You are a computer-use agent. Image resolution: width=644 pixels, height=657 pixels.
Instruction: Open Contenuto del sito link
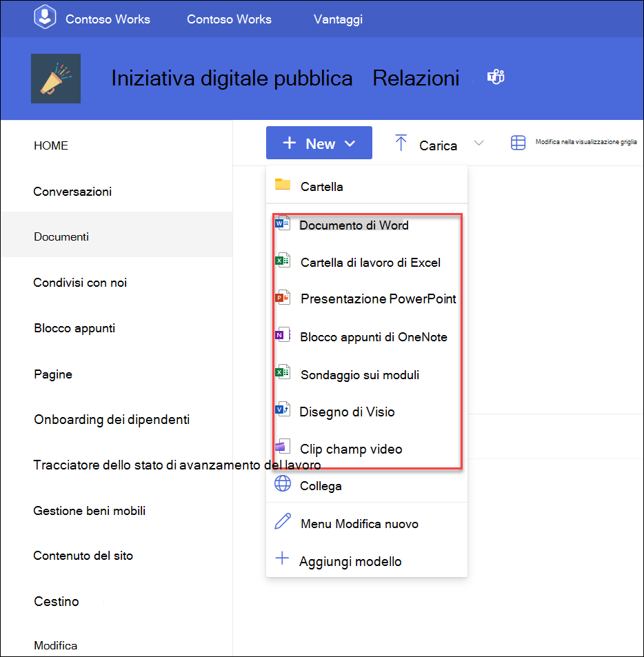[83, 555]
